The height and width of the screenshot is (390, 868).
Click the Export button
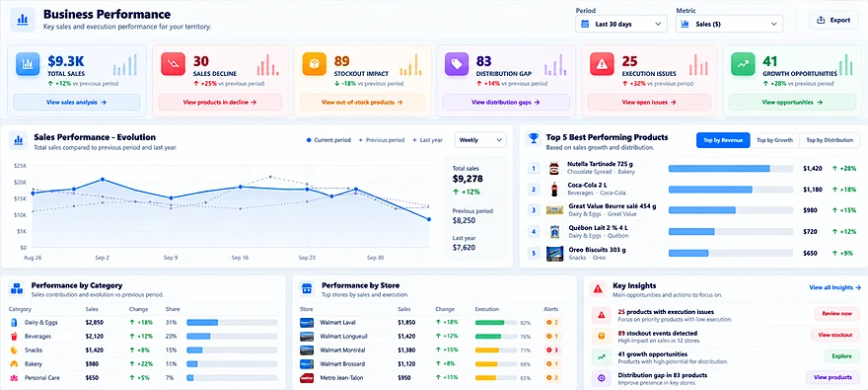(x=833, y=20)
